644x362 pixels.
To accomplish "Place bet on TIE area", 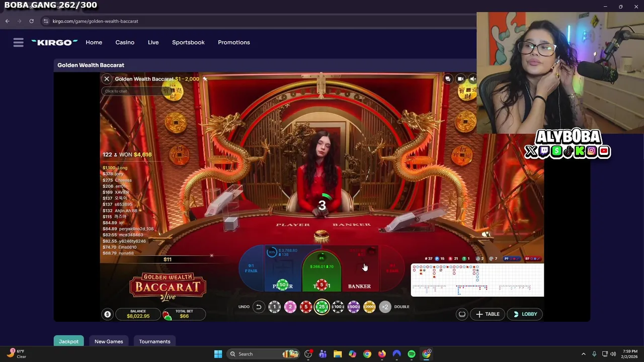I will (322, 271).
